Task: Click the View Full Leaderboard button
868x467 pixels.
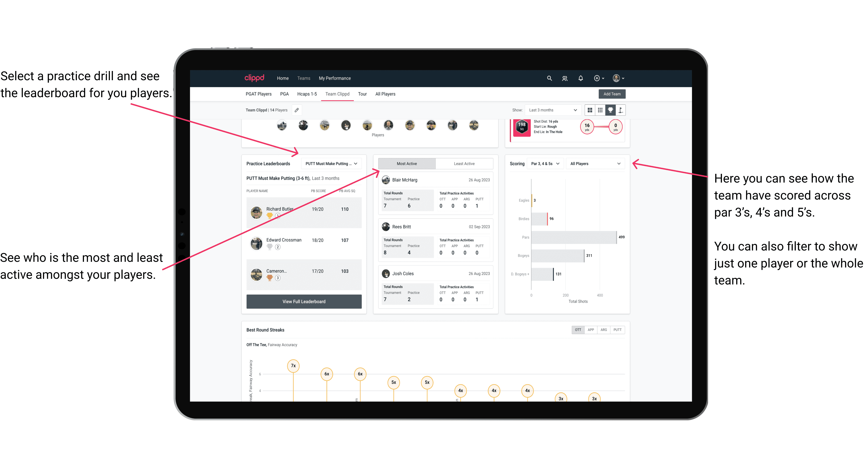Action: click(x=304, y=301)
